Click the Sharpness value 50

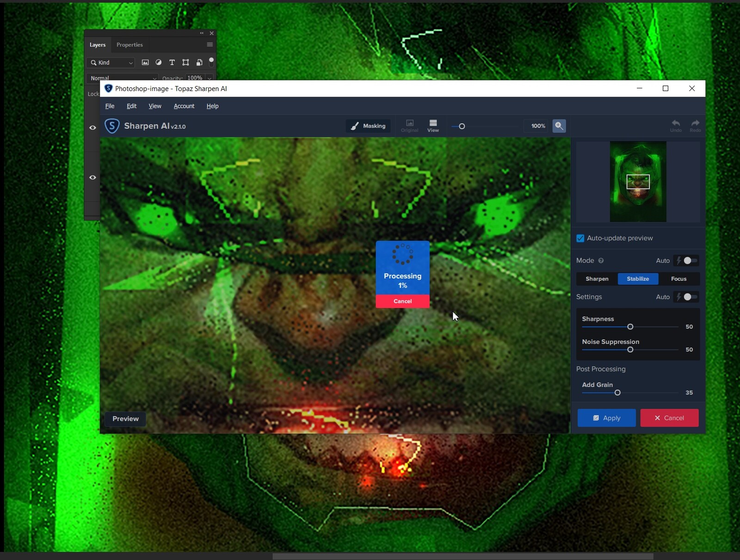[689, 327]
